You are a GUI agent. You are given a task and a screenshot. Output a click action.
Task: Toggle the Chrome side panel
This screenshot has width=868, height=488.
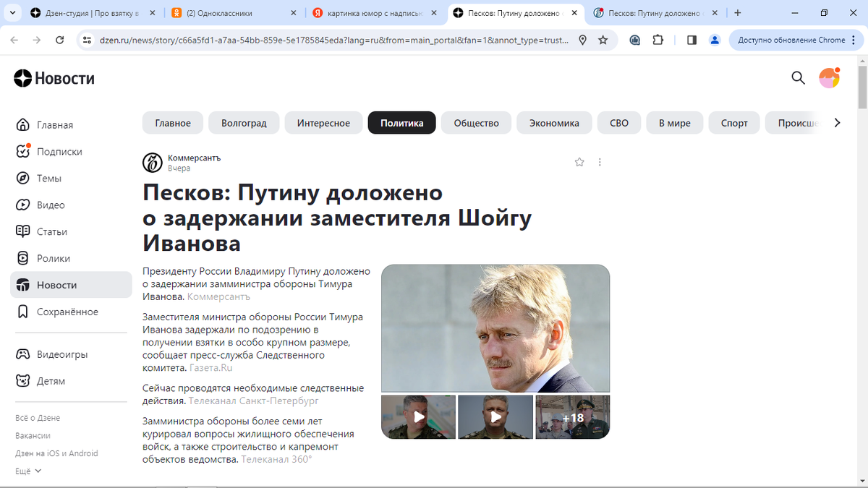(692, 40)
